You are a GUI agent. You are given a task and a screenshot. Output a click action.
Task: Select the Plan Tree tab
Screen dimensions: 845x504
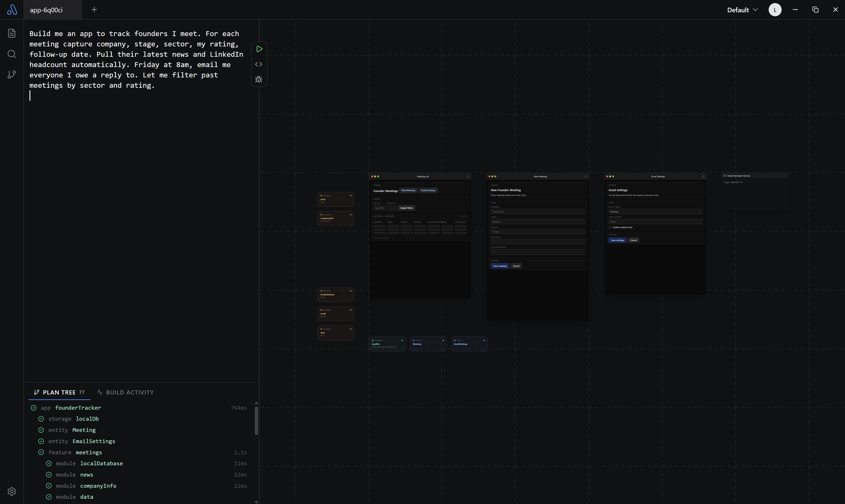(59, 392)
